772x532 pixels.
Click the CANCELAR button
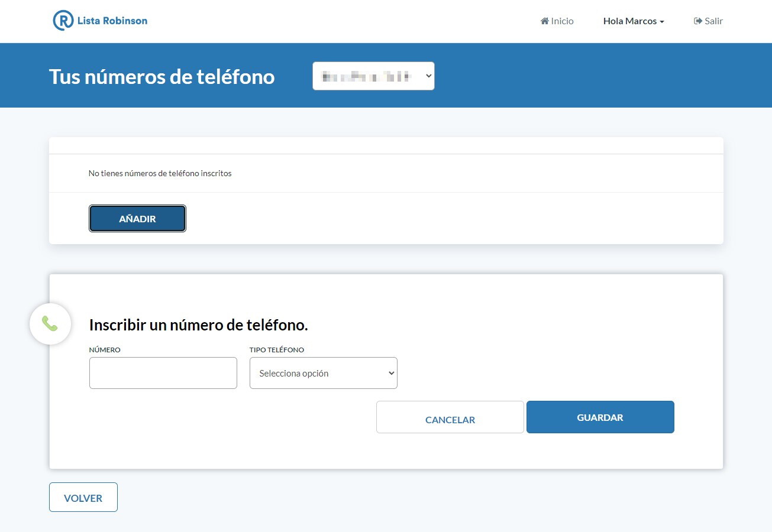(450, 417)
